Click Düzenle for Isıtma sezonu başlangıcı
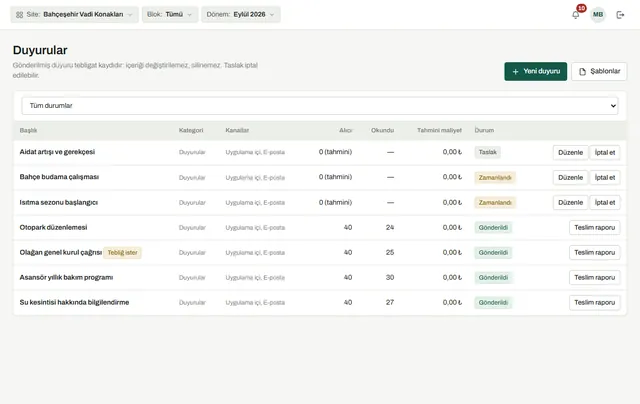 pyautogui.click(x=570, y=202)
